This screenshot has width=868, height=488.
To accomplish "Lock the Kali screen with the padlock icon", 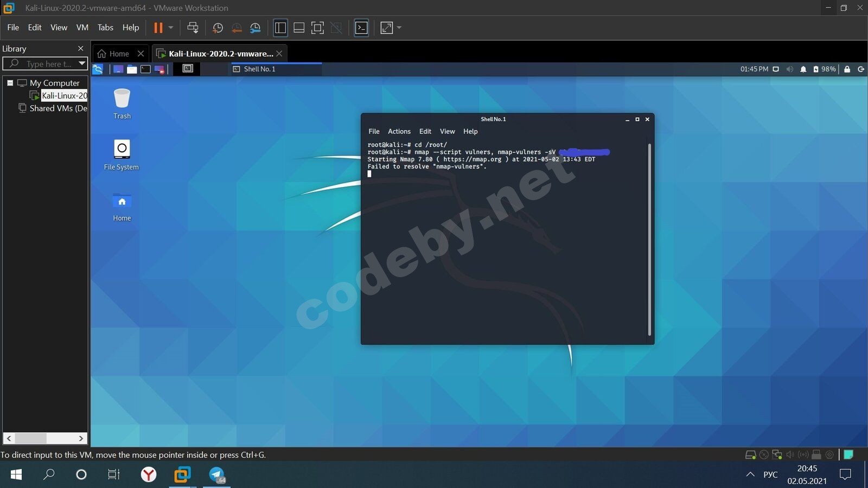I will tap(847, 69).
